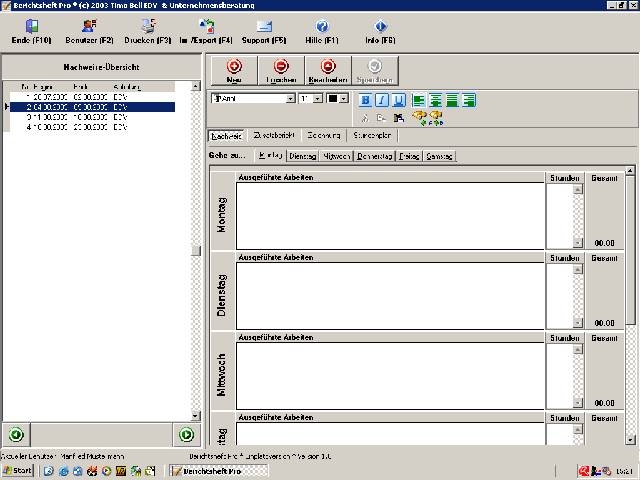Toggle underline text formatting
The height and width of the screenshot is (480, 640).
tap(398, 100)
